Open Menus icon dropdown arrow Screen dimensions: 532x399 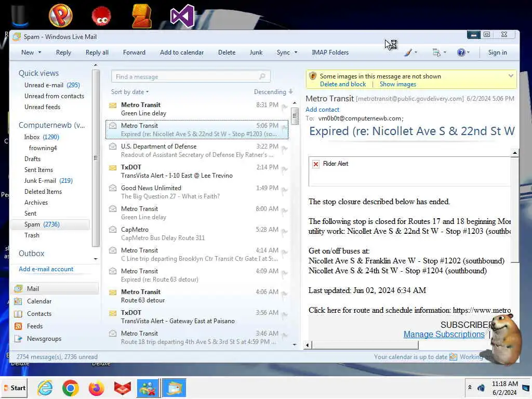[445, 52]
